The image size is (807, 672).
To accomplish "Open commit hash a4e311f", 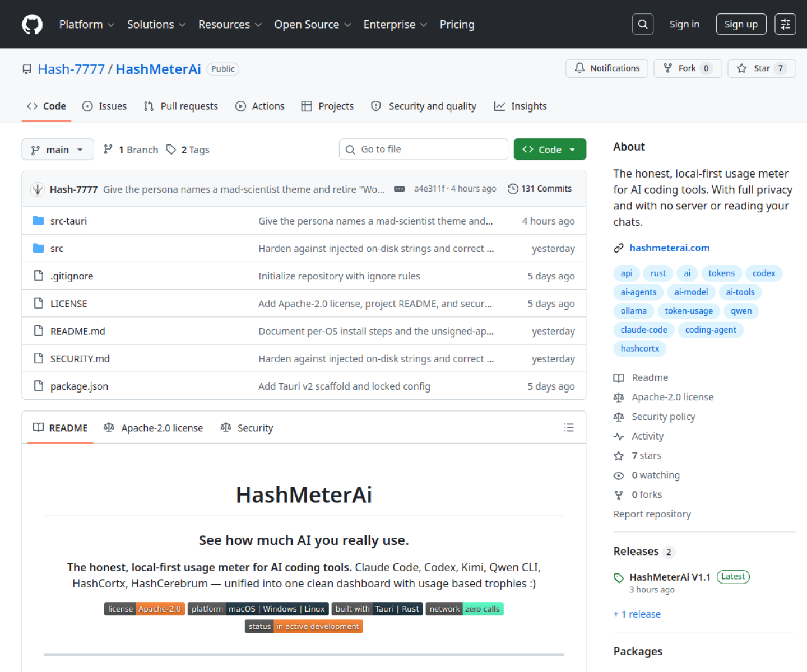I will [429, 189].
